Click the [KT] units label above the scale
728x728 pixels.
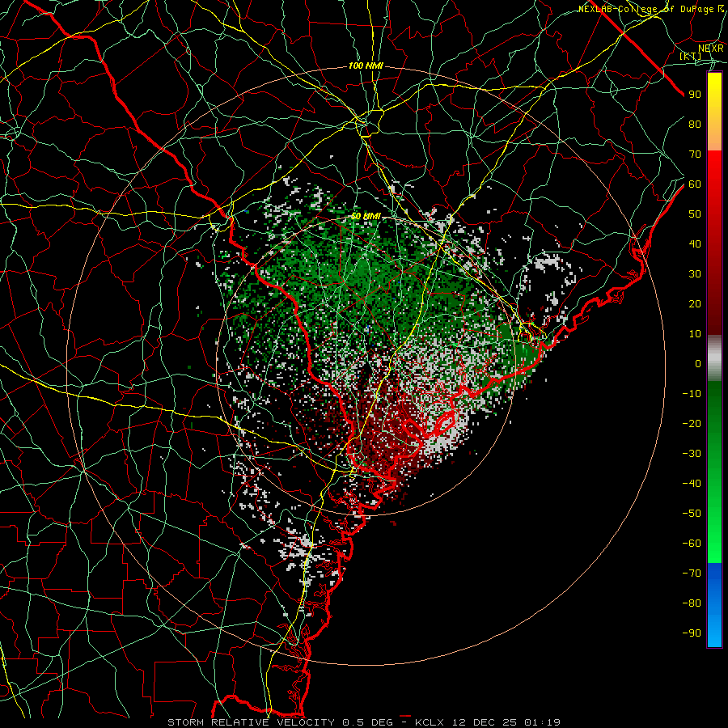(691, 56)
